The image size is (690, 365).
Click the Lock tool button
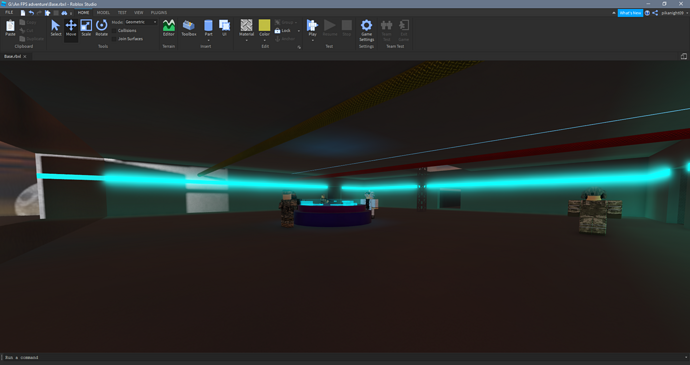click(x=283, y=30)
